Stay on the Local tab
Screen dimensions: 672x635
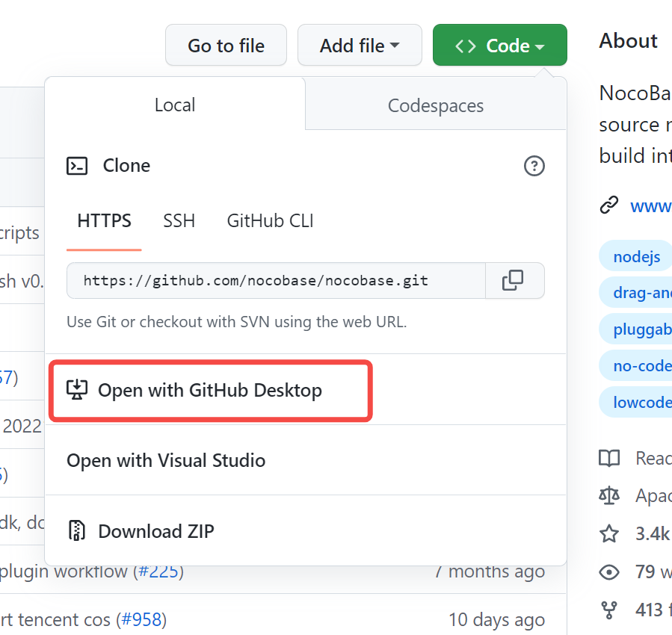174,105
